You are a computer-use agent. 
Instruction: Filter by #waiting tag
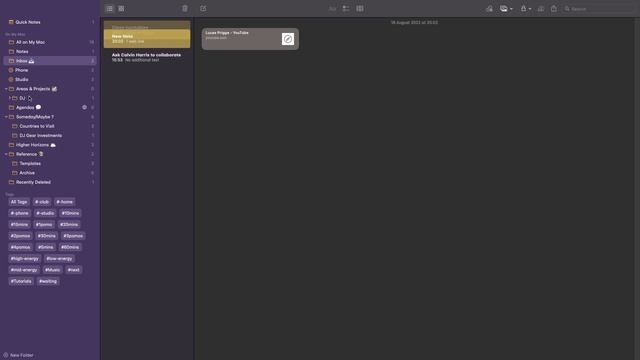pyautogui.click(x=48, y=281)
